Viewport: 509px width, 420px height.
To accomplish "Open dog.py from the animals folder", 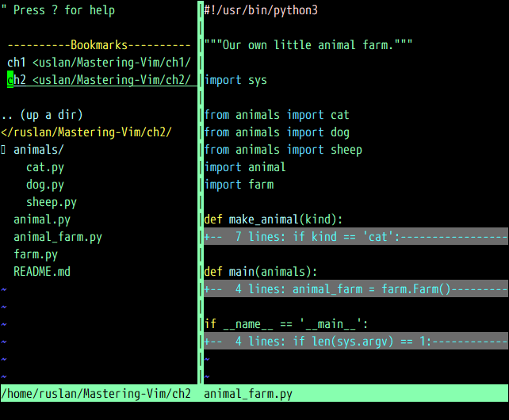I will 45,185.
